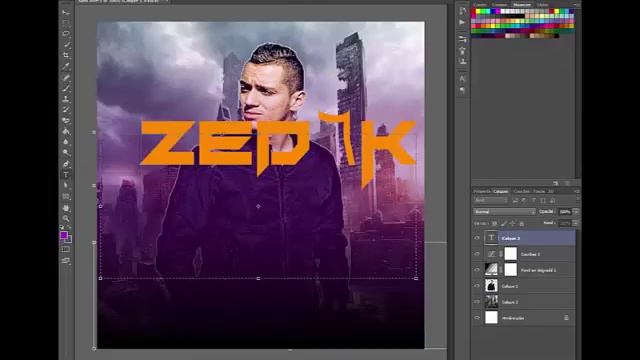640x360 pixels.
Task: Toggle layer filtering switch
Action: [x=578, y=200]
